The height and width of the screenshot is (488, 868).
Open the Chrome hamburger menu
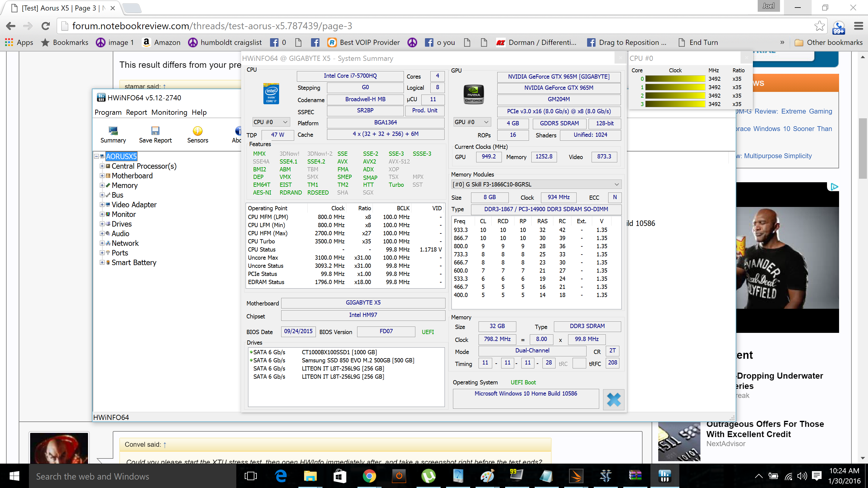pos(858,26)
